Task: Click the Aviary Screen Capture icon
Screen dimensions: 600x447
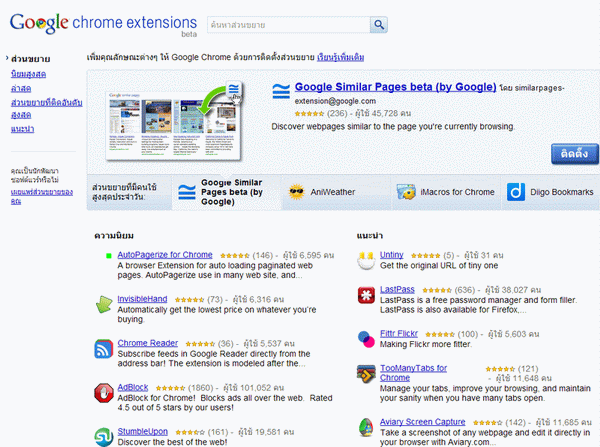Action: click(x=366, y=427)
